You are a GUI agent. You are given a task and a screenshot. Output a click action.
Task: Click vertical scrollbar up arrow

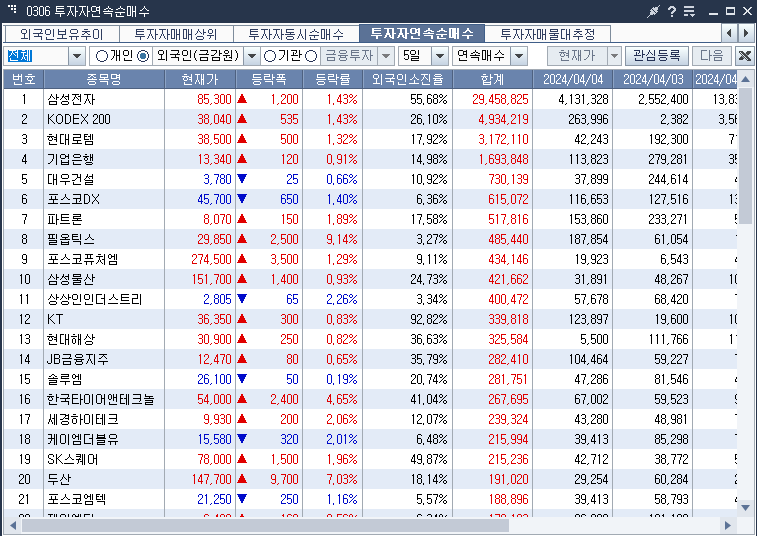pyautogui.click(x=745, y=79)
